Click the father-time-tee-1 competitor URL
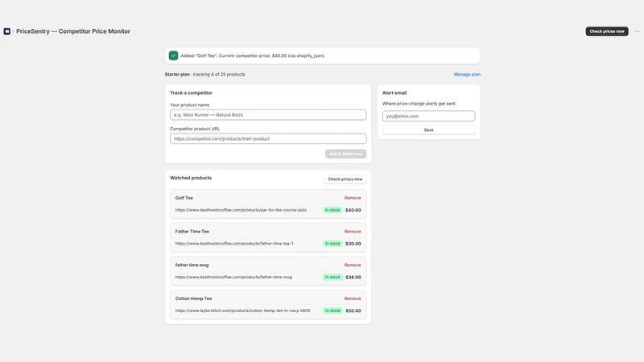The image size is (644, 362). coord(234,244)
